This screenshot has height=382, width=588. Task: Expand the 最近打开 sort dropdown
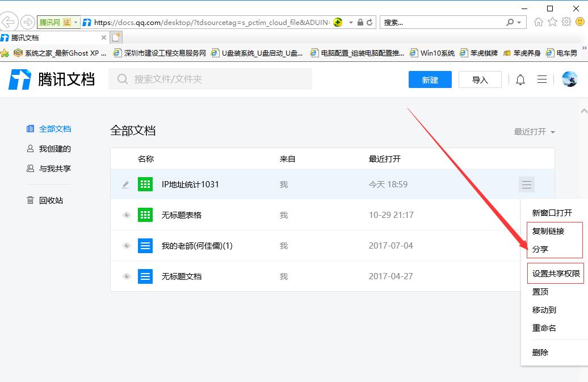[534, 132]
